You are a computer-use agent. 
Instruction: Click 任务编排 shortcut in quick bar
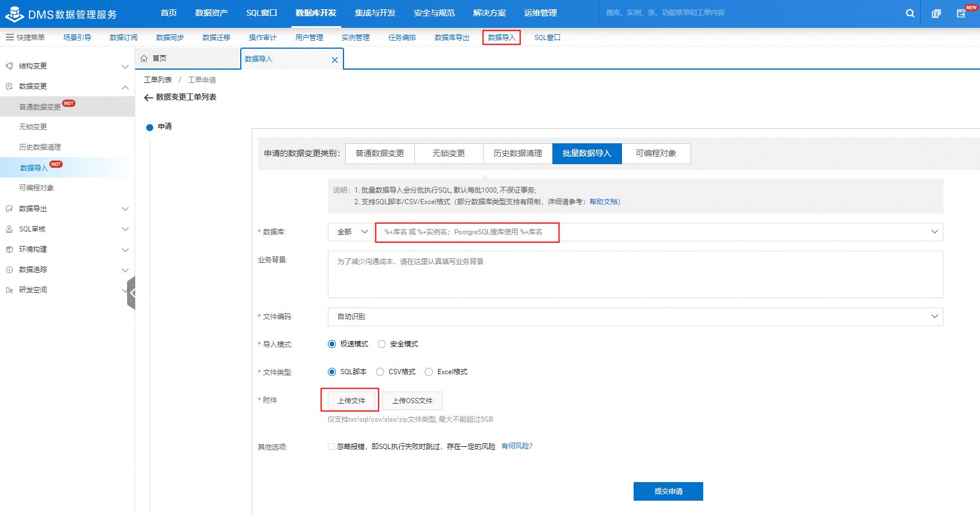402,38
